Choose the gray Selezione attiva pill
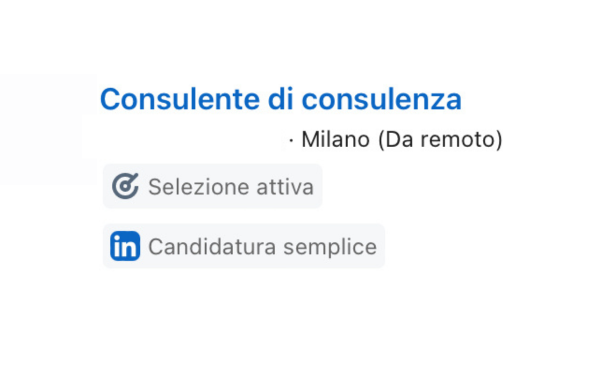Viewport: 600px width, 370px height. [x=212, y=186]
